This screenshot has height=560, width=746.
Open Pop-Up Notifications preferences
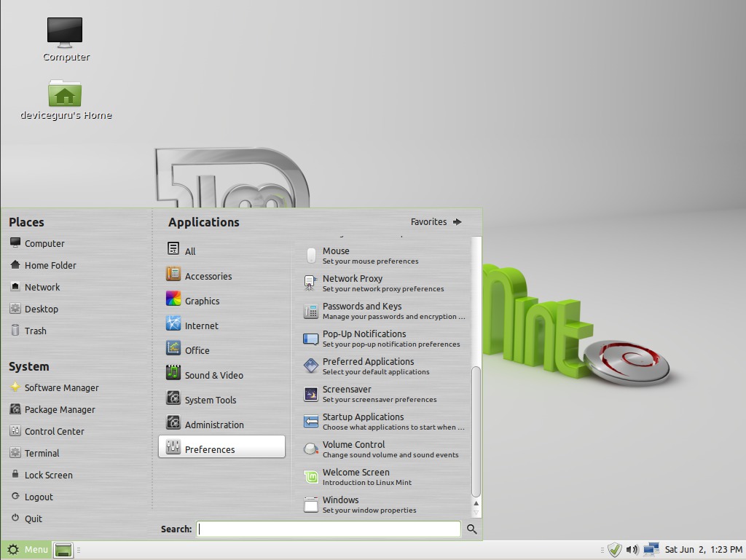pyautogui.click(x=382, y=339)
